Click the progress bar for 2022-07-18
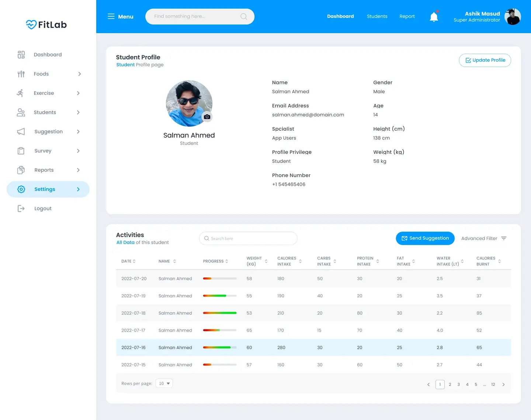The image size is (531, 420). tap(220, 313)
